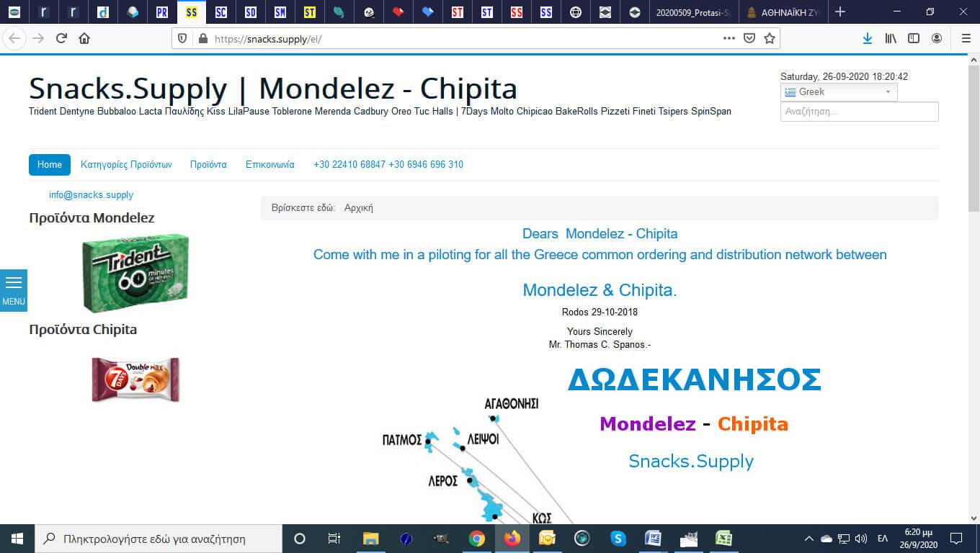Screen dimensions: 980x553
Task: Click the Snacks.Supply site title
Action: 273,89
